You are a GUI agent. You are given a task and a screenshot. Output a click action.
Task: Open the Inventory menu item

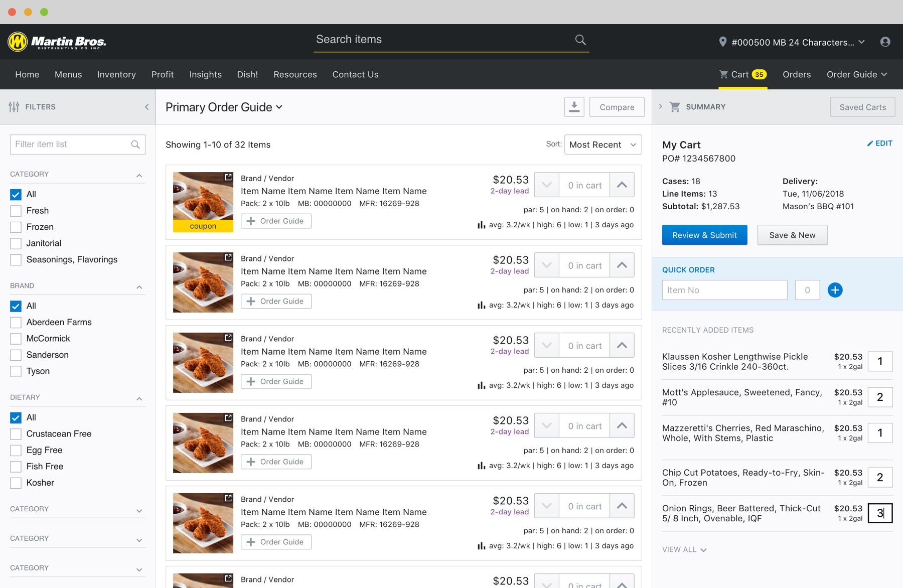tap(116, 74)
